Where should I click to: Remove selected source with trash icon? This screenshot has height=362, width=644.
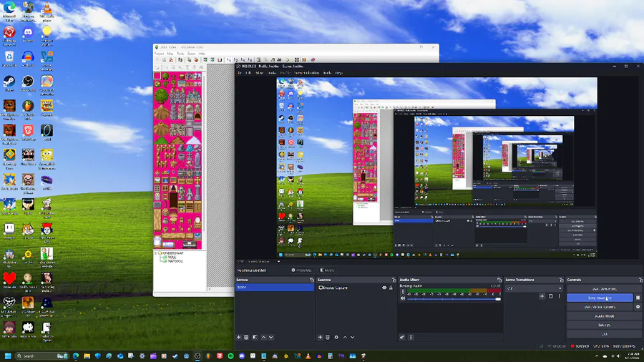(x=328, y=337)
